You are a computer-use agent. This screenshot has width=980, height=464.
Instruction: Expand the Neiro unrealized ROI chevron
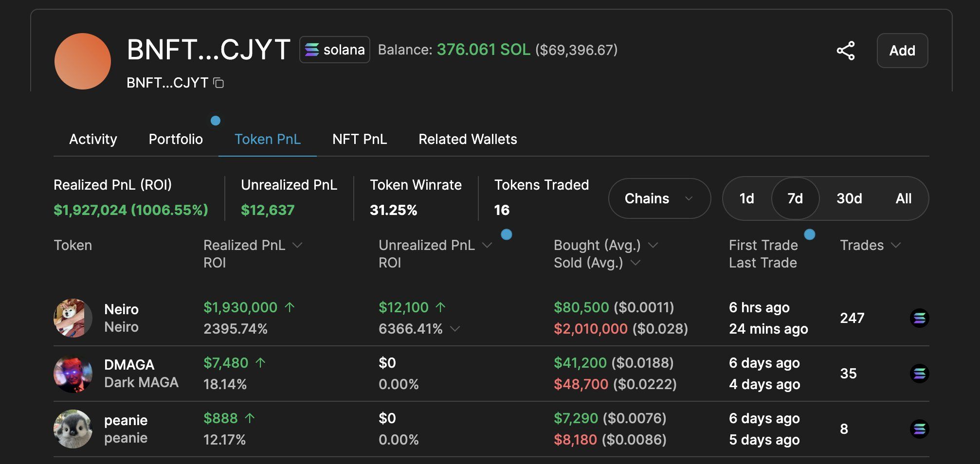pos(455,329)
